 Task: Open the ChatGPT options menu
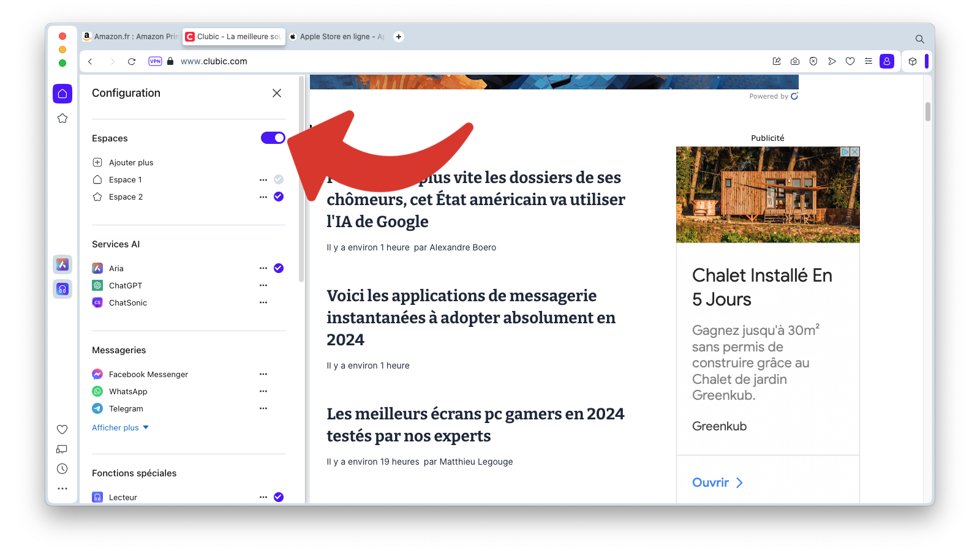(263, 285)
